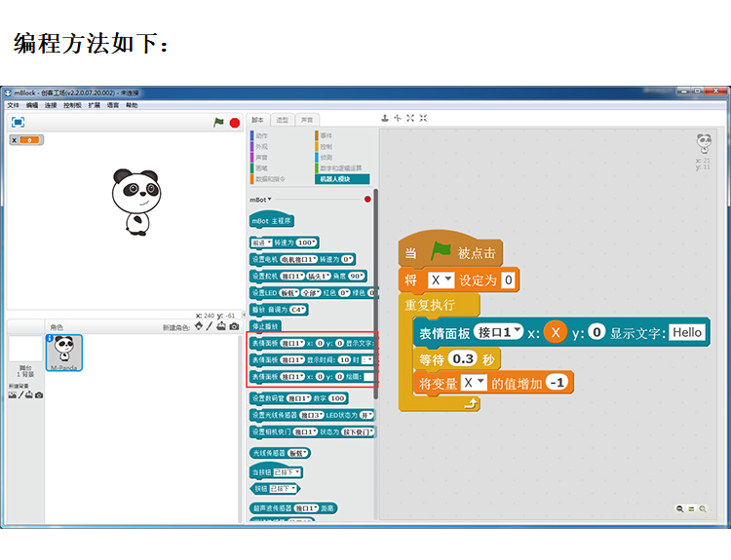
Task: Choose new sprite from library icon
Action: tap(199, 326)
